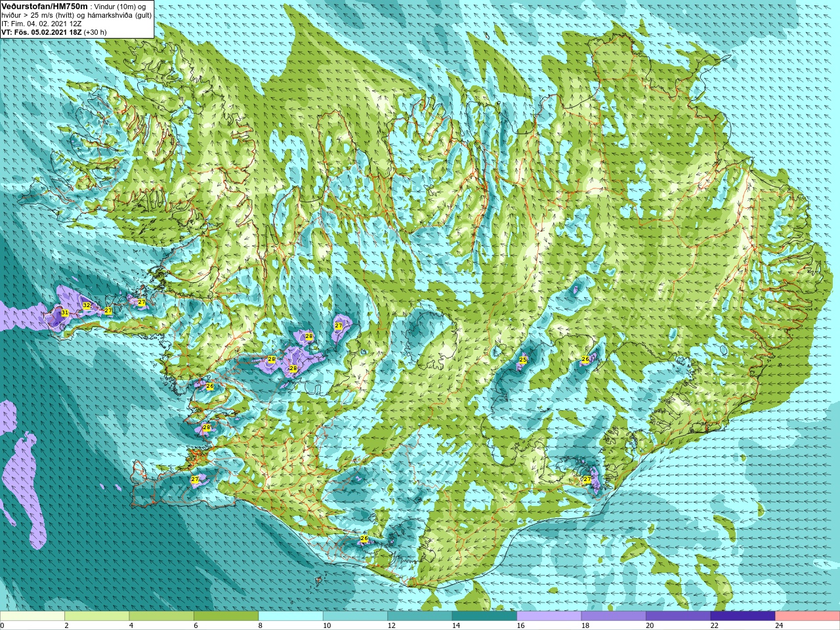The height and width of the screenshot is (630, 840).
Task: Click the yellow 32 gust marker
Action: [87, 306]
